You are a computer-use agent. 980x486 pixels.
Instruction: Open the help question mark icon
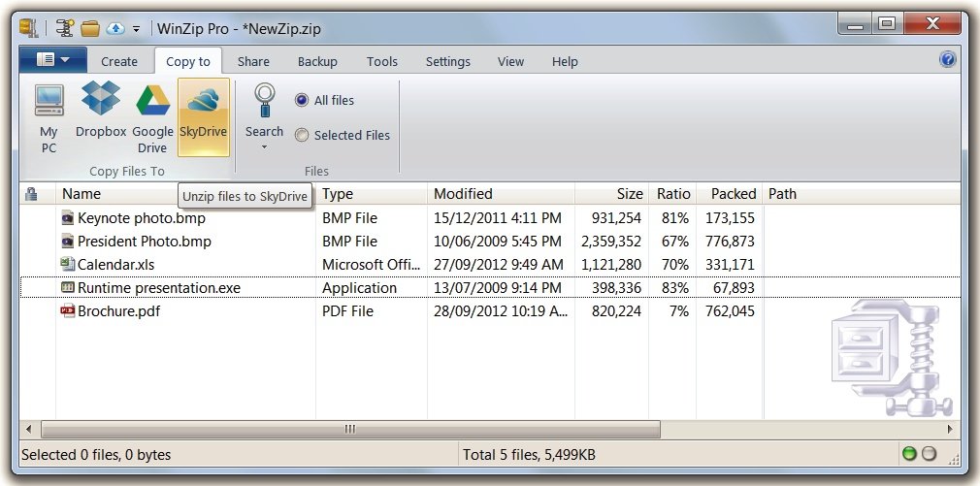click(x=948, y=60)
